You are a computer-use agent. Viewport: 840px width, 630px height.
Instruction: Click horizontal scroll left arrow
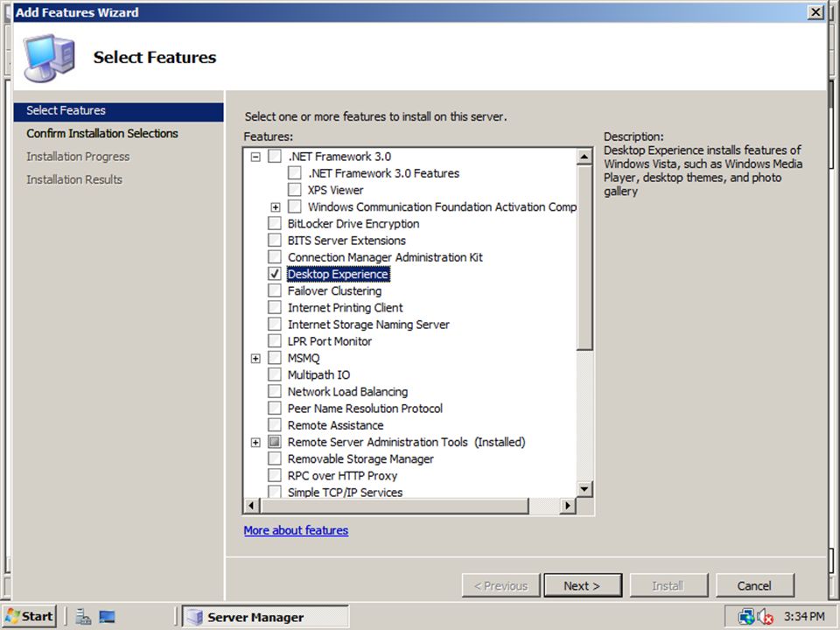point(252,505)
